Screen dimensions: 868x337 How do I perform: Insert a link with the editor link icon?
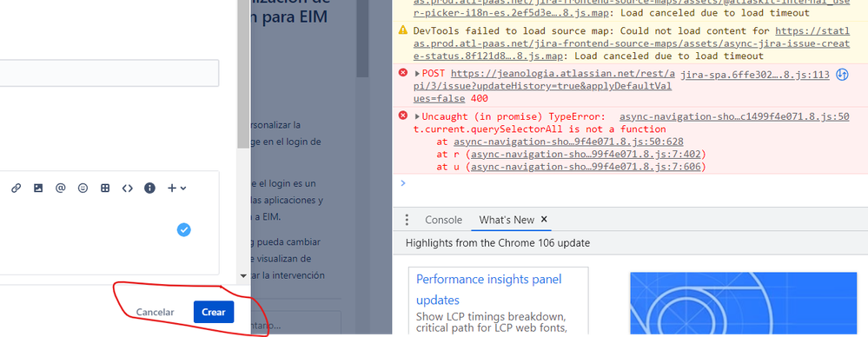(x=16, y=188)
